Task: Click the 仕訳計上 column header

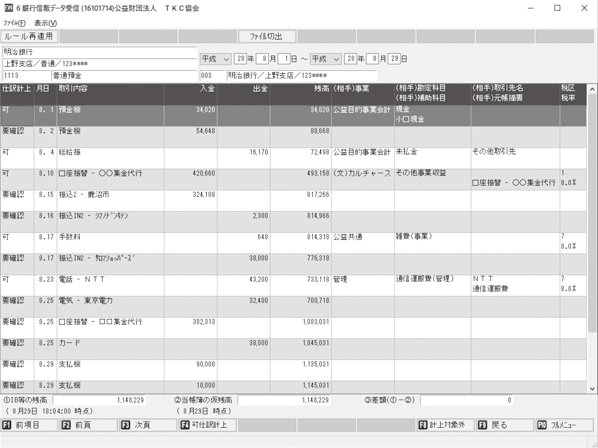Action: (x=17, y=94)
